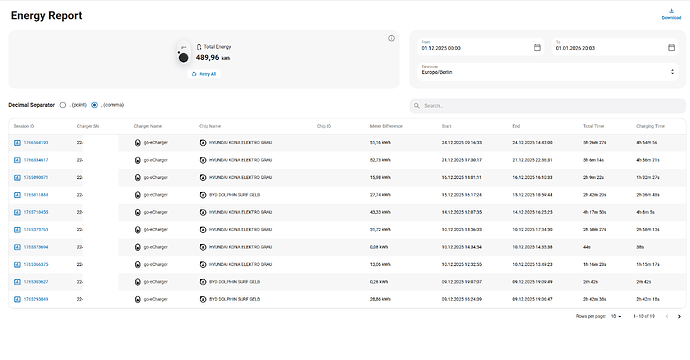Open session ID link in the 31,72 kWh row
The image size is (690, 360).
tap(36, 230)
